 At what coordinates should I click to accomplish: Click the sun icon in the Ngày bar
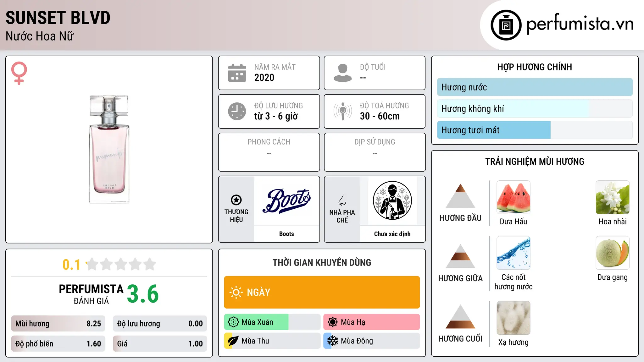236,292
